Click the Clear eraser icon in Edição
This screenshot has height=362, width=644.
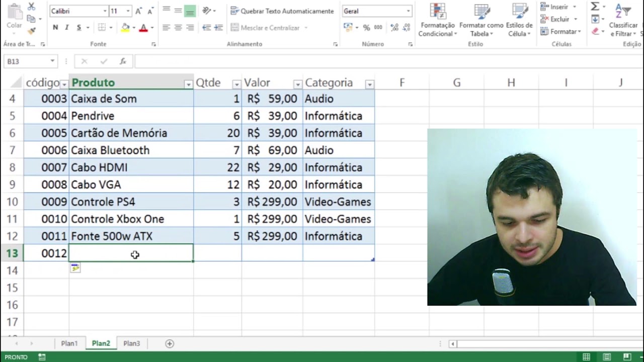click(x=595, y=31)
